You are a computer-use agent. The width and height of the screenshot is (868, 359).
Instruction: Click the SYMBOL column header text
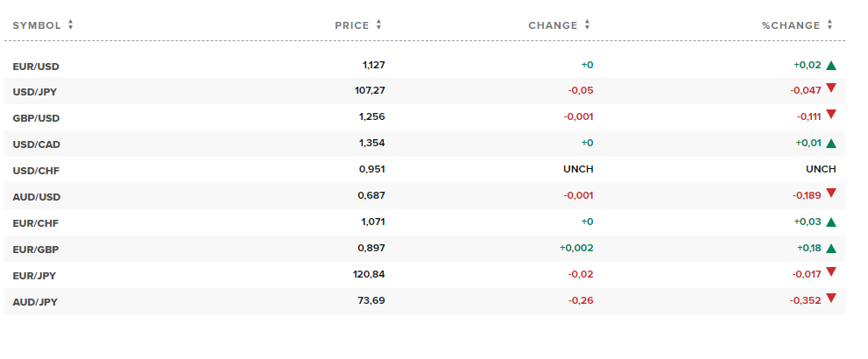click(37, 25)
